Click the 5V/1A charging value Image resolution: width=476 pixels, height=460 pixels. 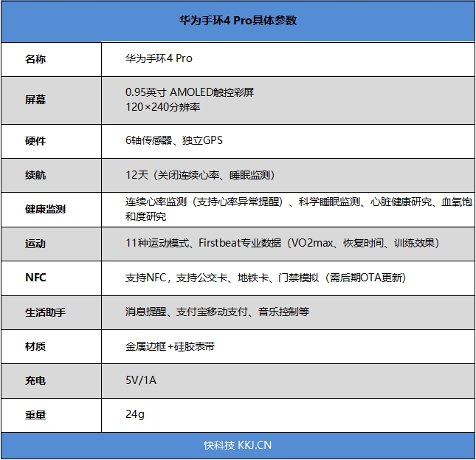(x=141, y=380)
